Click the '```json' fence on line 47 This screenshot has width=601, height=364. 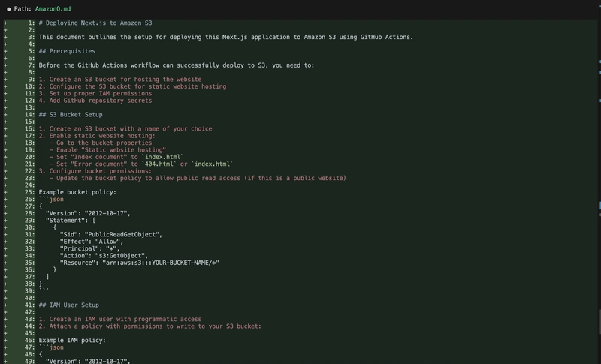[x=51, y=347]
